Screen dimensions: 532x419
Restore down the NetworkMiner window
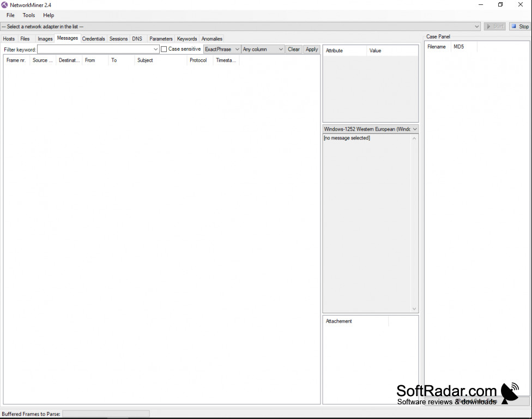pyautogui.click(x=500, y=5)
